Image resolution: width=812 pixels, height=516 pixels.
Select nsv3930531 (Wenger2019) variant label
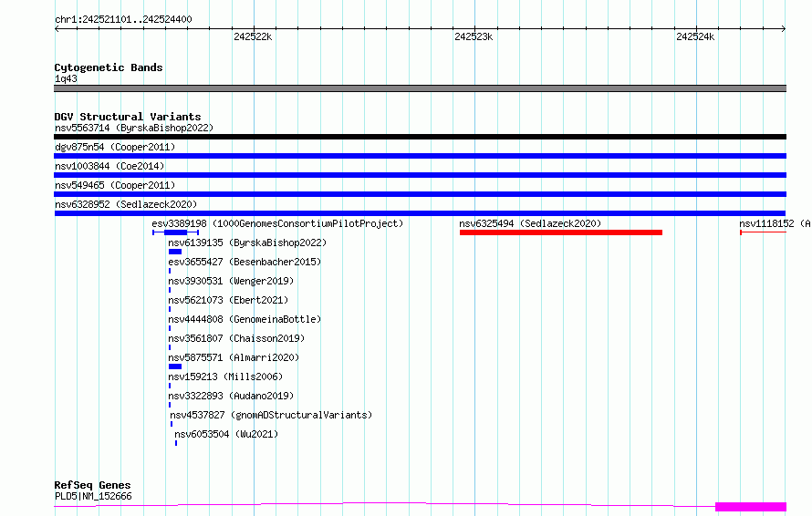(231, 281)
